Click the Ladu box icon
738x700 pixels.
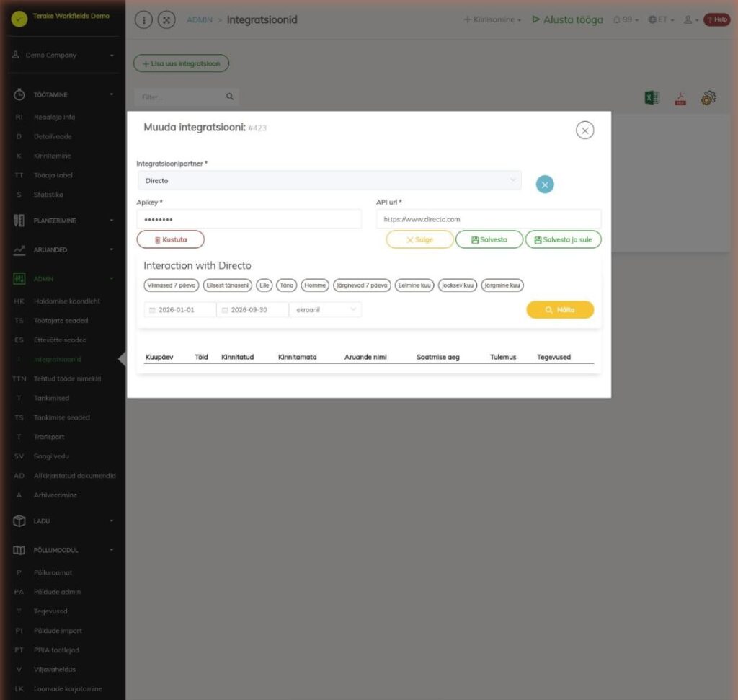pos(19,521)
